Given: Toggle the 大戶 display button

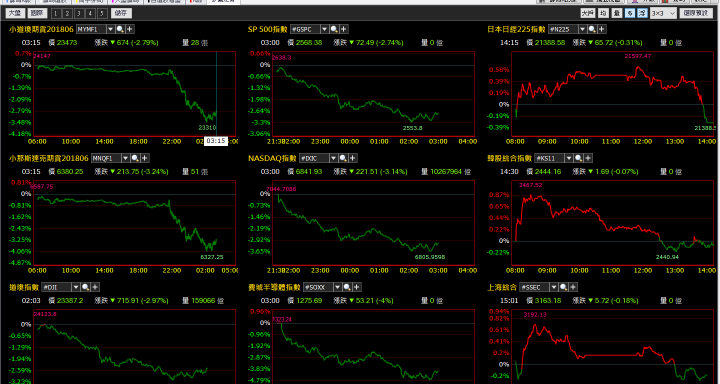Looking at the screenshot, I should pyautogui.click(x=588, y=13).
